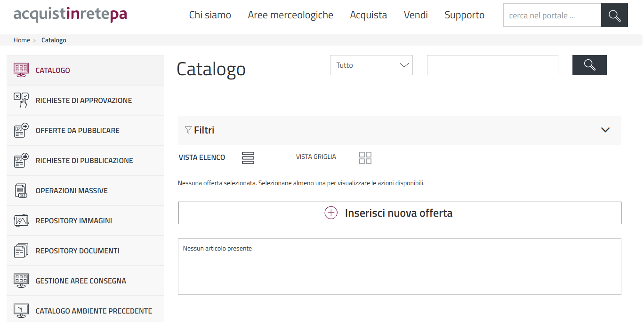Viewport: 644px width, 322px height.
Task: Click the Catalogo sidebar icon
Action: (x=21, y=70)
